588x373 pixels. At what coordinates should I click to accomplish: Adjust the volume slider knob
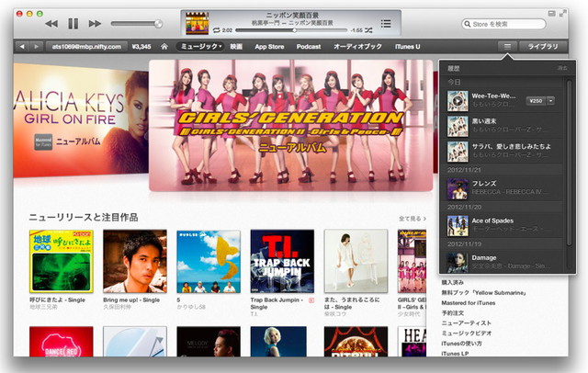pyautogui.click(x=158, y=24)
